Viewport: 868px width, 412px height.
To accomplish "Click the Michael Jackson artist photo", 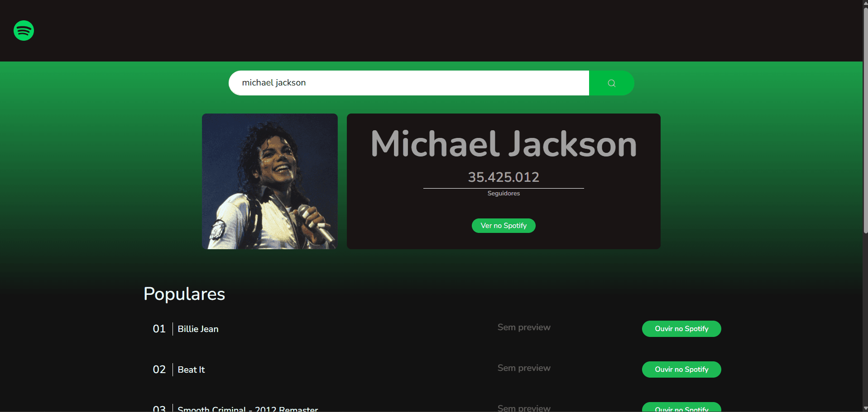I will pyautogui.click(x=269, y=181).
